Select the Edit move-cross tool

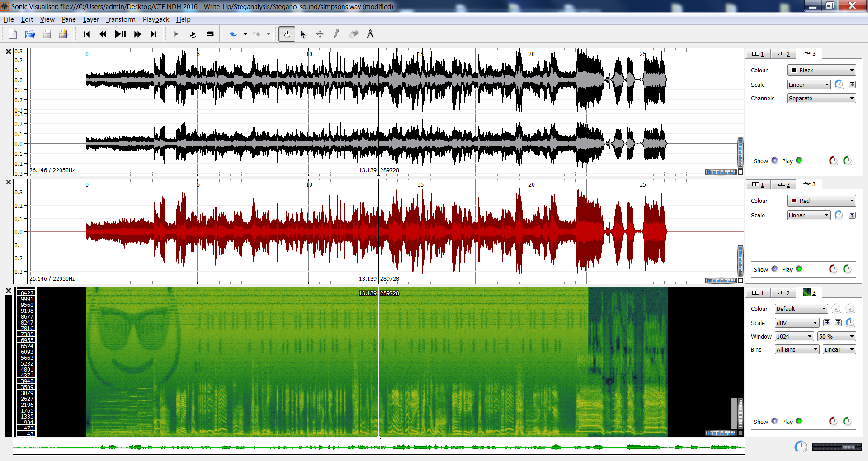pos(320,34)
